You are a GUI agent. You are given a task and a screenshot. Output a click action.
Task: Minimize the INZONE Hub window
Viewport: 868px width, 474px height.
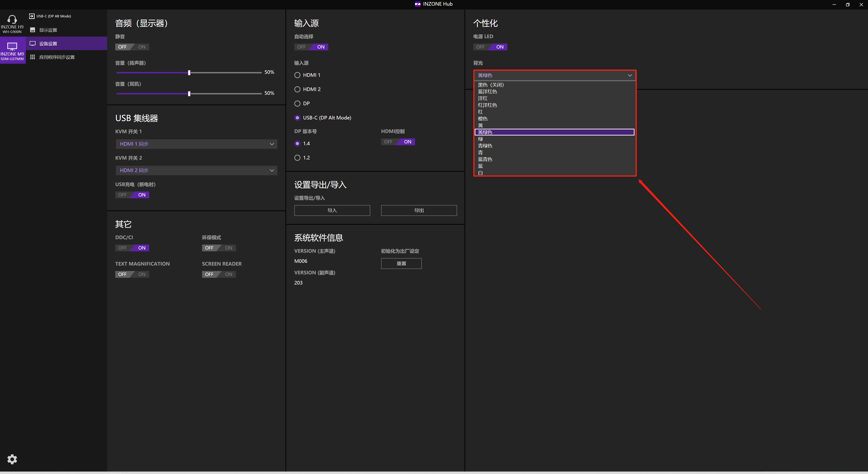(834, 4)
